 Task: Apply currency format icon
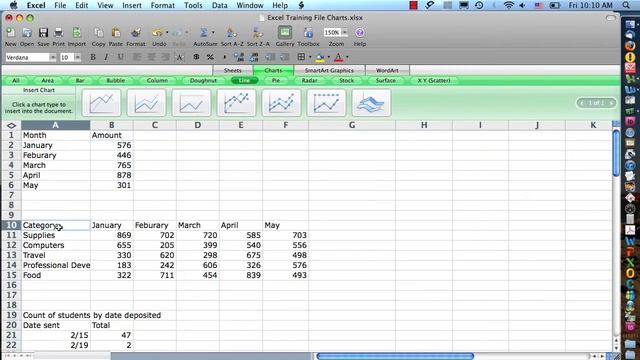196,57
